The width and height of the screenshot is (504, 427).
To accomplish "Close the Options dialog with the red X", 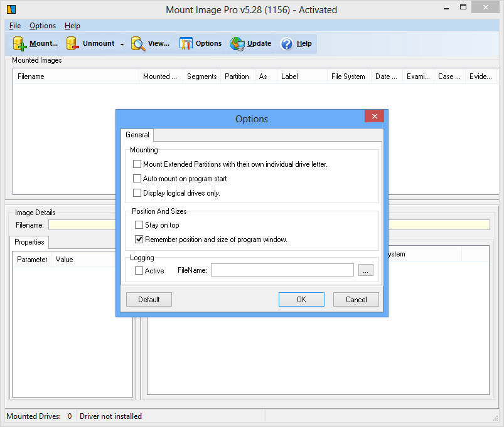I will (x=375, y=116).
